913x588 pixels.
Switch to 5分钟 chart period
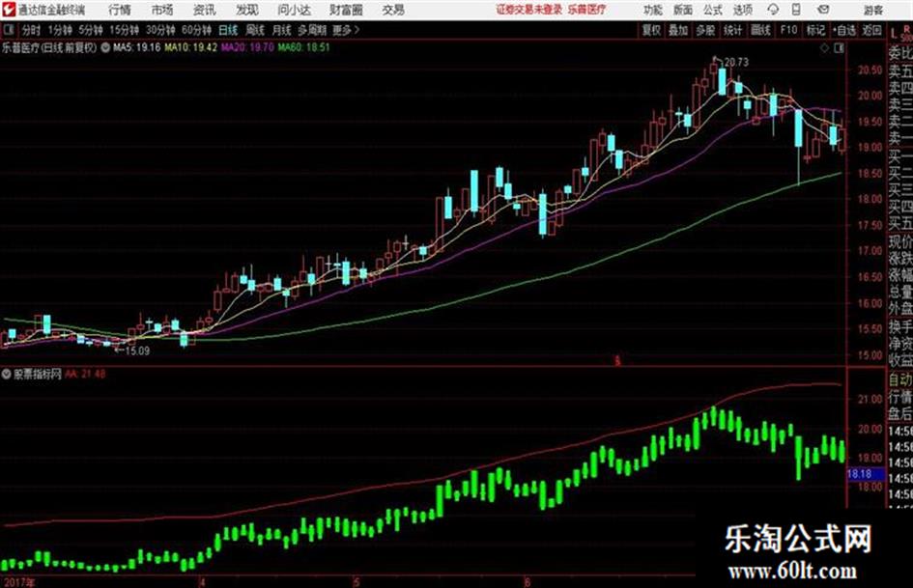tap(90, 30)
